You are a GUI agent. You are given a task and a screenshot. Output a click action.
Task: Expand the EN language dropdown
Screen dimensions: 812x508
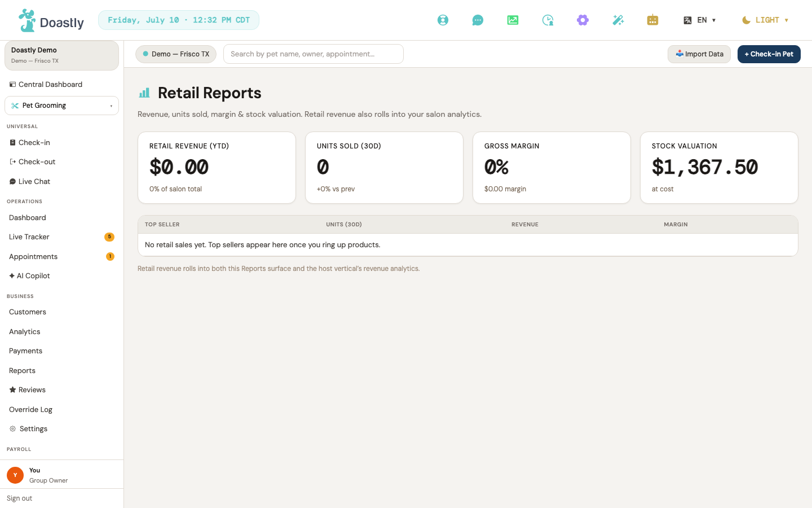[700, 20]
